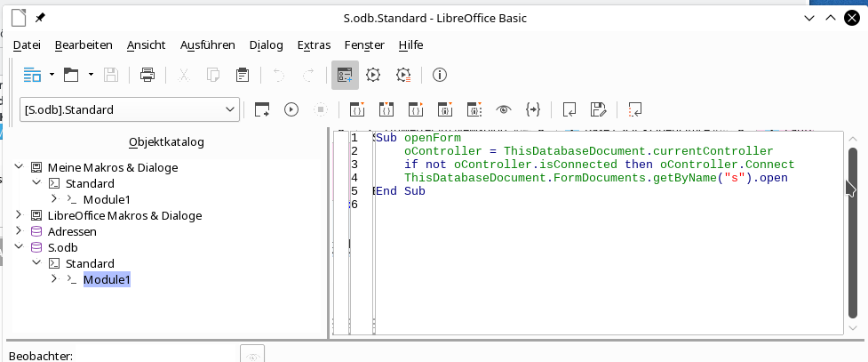This screenshot has width=868, height=362.
Task: Open the Extras menu
Action: (x=314, y=44)
